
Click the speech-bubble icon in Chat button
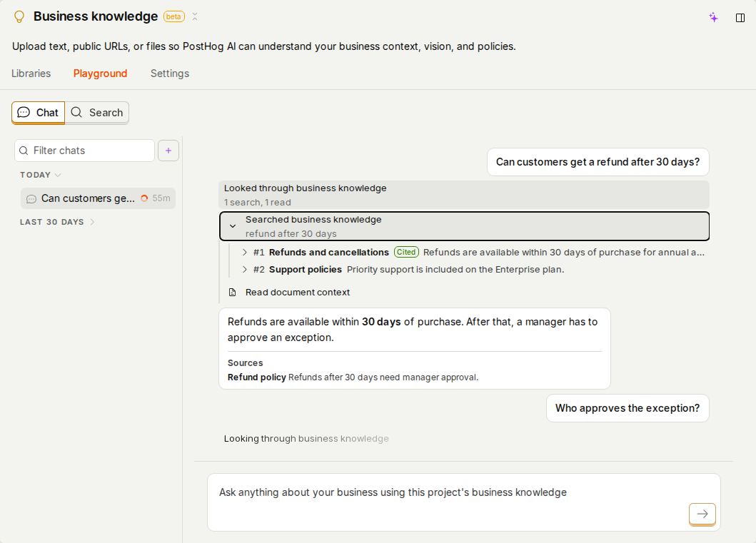click(24, 112)
